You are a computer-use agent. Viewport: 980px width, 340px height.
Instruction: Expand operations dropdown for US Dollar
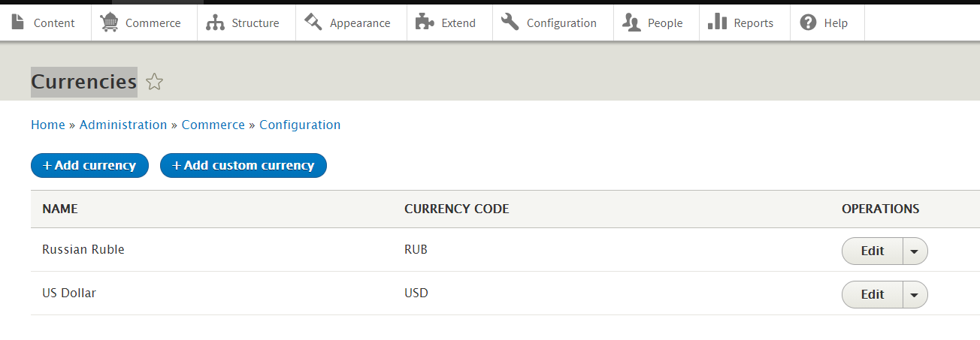(x=915, y=295)
